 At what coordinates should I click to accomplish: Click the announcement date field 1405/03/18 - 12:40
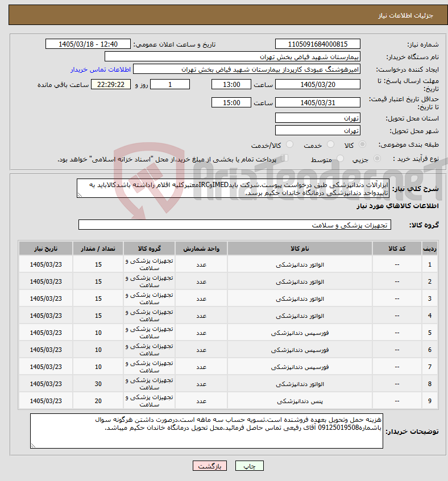pyautogui.click(x=88, y=44)
